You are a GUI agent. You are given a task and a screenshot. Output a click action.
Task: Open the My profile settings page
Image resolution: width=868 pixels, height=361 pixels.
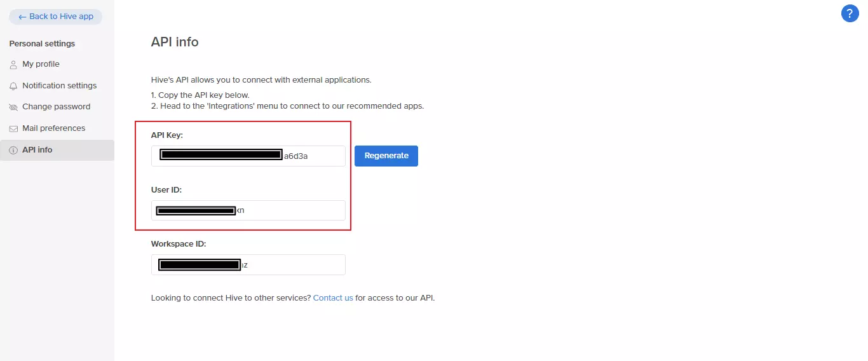point(41,64)
